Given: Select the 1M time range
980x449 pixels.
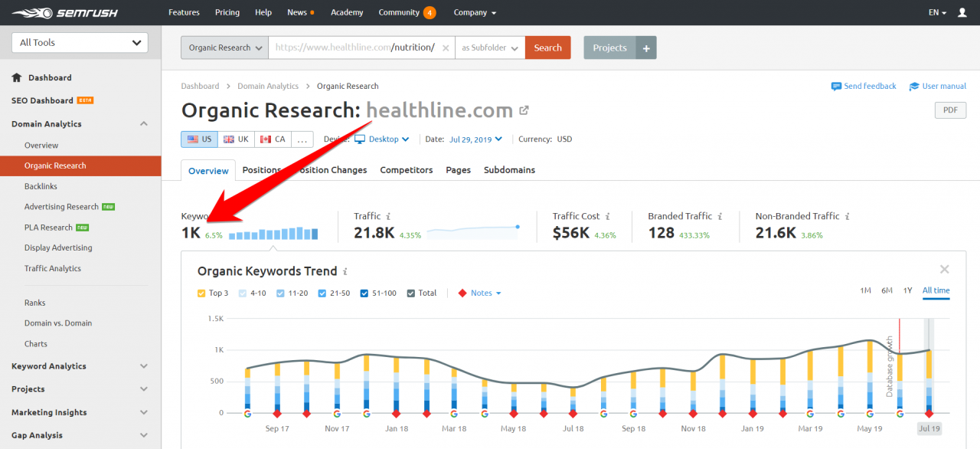Looking at the screenshot, I should click(x=865, y=290).
